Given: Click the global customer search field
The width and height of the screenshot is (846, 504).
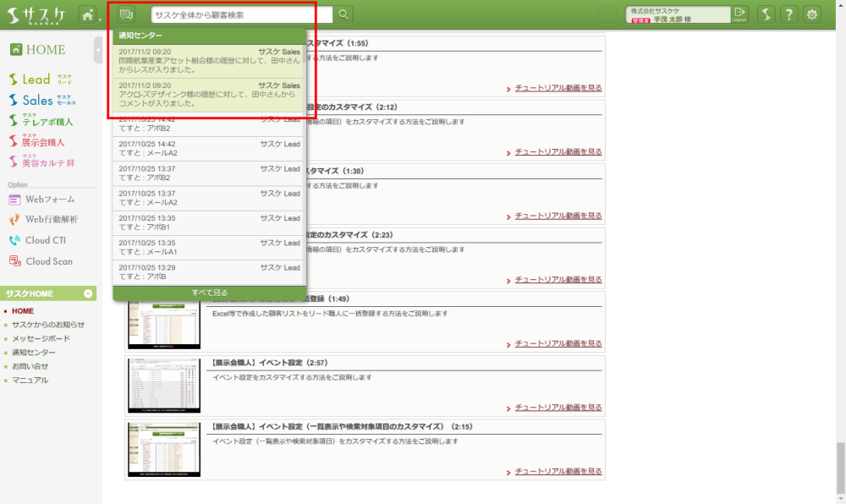Looking at the screenshot, I should (243, 14).
